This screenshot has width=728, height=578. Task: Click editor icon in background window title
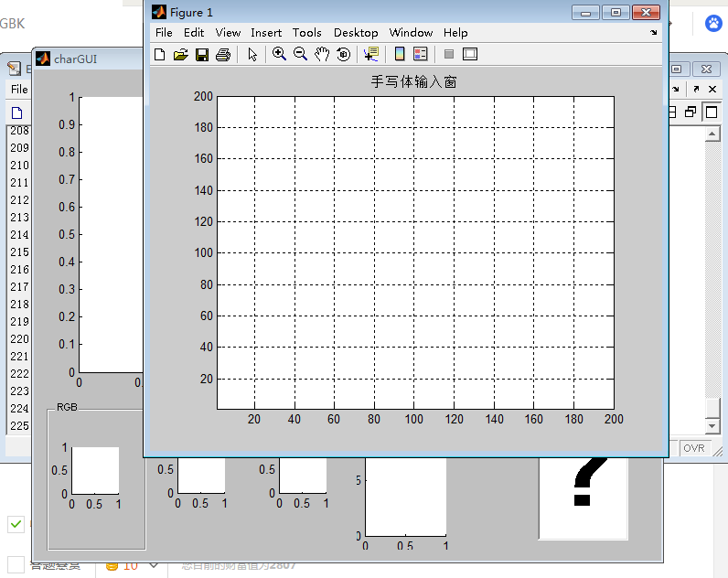pyautogui.click(x=15, y=69)
